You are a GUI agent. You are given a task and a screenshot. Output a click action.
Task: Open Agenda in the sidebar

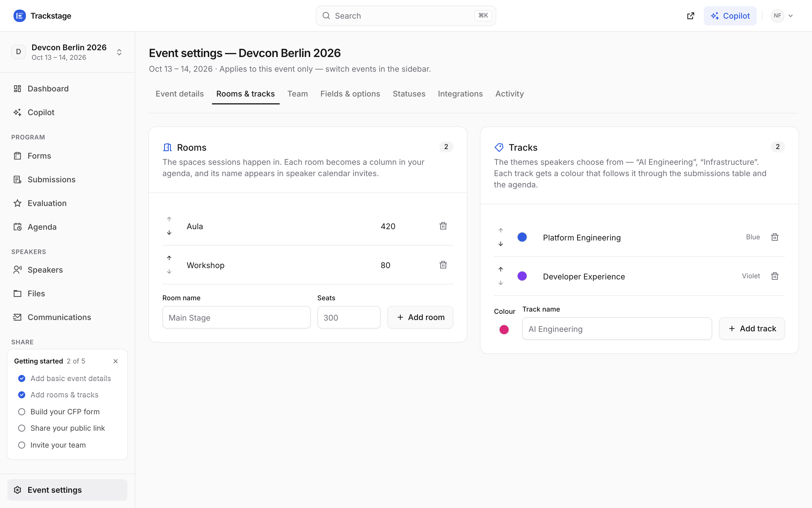click(67, 227)
